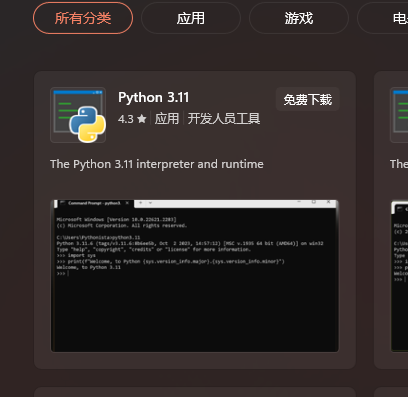408x397 pixels.
Task: Switch to the 游戏 category filter
Action: tap(299, 18)
